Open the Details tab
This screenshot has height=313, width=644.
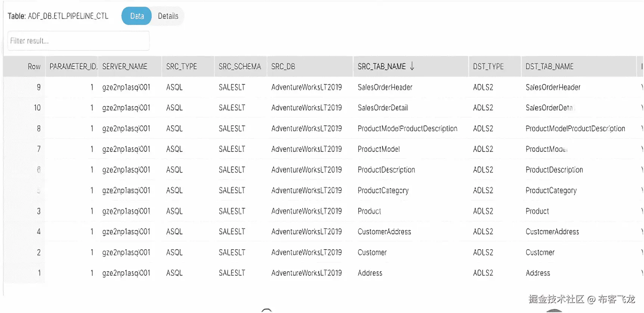pos(168,16)
